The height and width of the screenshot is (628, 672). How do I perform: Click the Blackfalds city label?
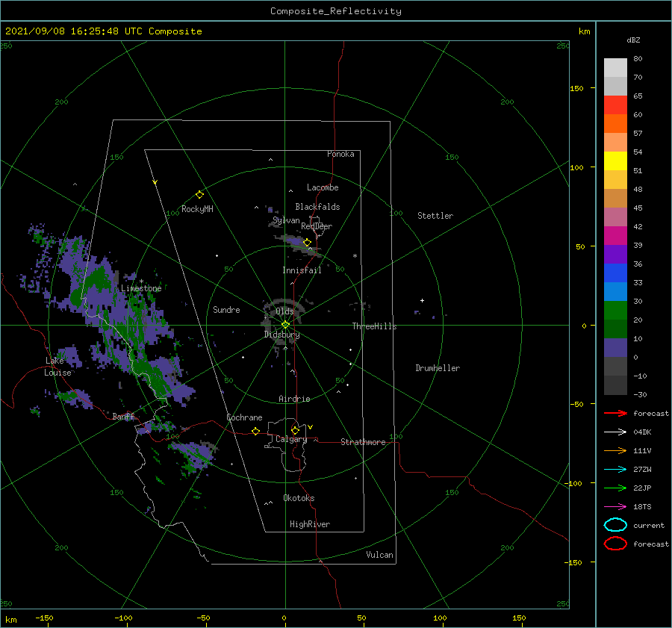(x=317, y=207)
